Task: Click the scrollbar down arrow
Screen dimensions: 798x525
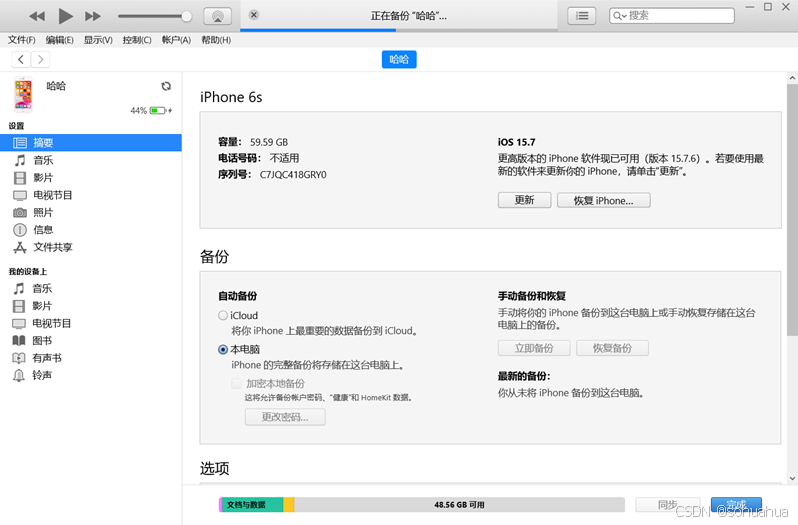Action: [x=792, y=478]
